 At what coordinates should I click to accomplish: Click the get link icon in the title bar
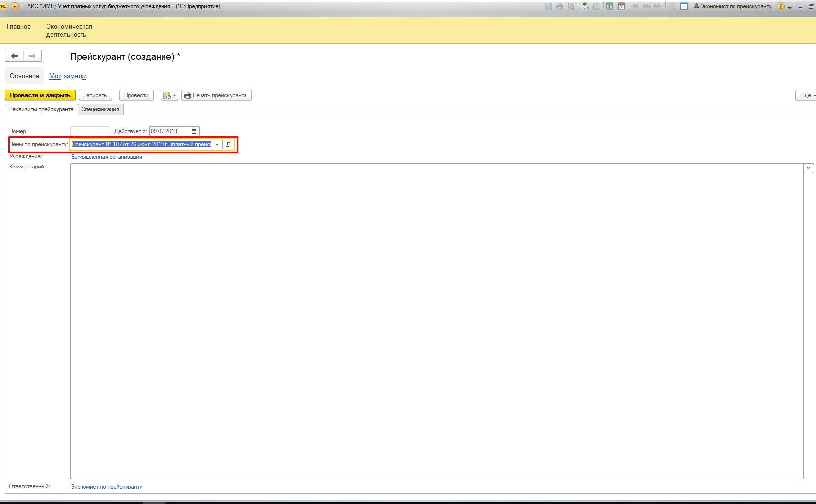(585, 6)
